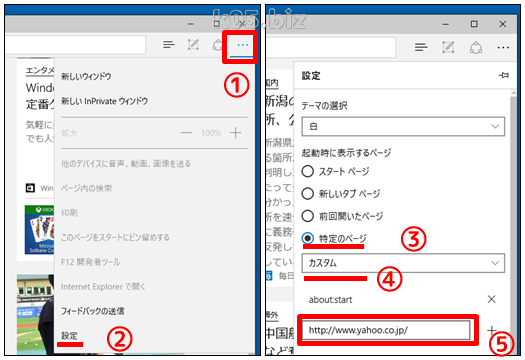
Task: Click address bar in left Edge window
Action: tap(75, 45)
